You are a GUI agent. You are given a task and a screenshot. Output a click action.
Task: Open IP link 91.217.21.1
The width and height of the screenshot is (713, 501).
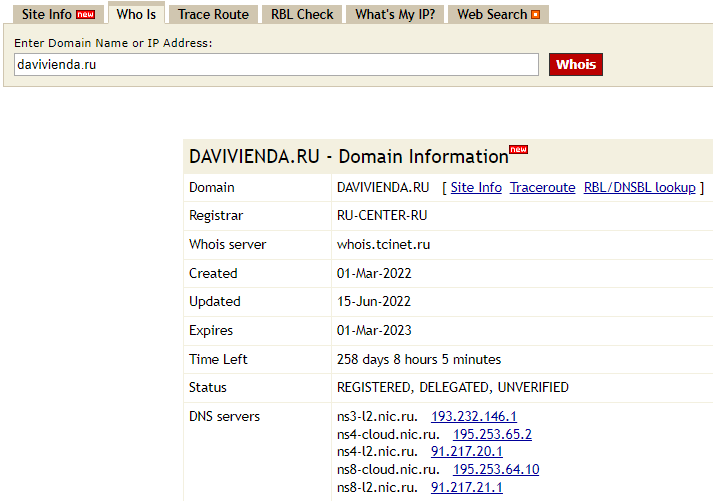tap(467, 487)
